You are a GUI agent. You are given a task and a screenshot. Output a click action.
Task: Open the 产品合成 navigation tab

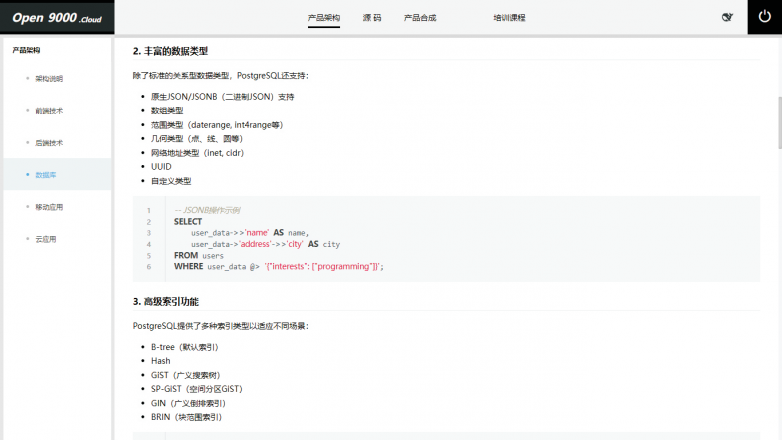pyautogui.click(x=419, y=18)
